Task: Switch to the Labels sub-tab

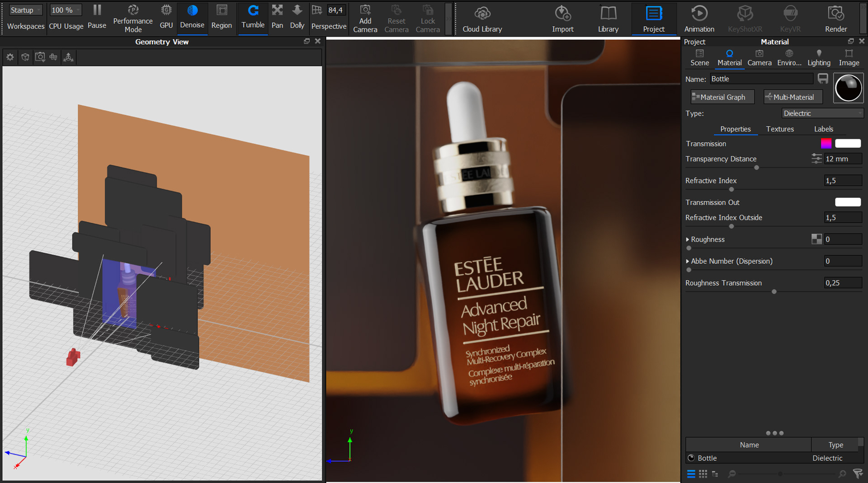Action: [x=823, y=129]
